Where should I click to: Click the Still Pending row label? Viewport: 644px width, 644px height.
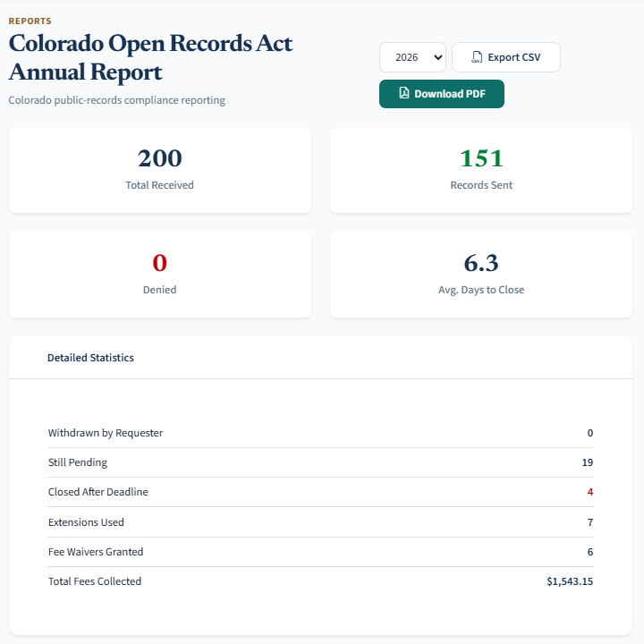tap(78, 462)
